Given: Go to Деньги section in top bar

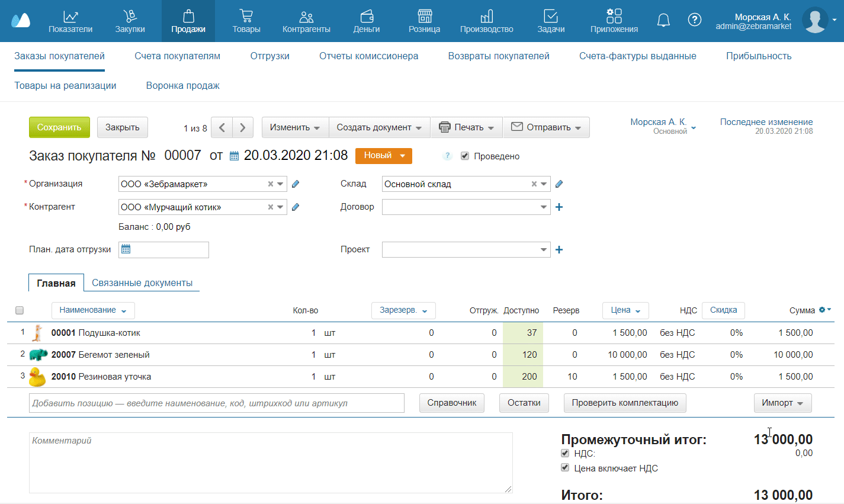Looking at the screenshot, I should 367,21.
